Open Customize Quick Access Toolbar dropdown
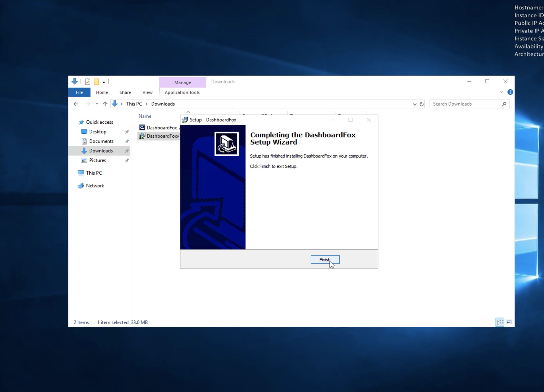 104,82
